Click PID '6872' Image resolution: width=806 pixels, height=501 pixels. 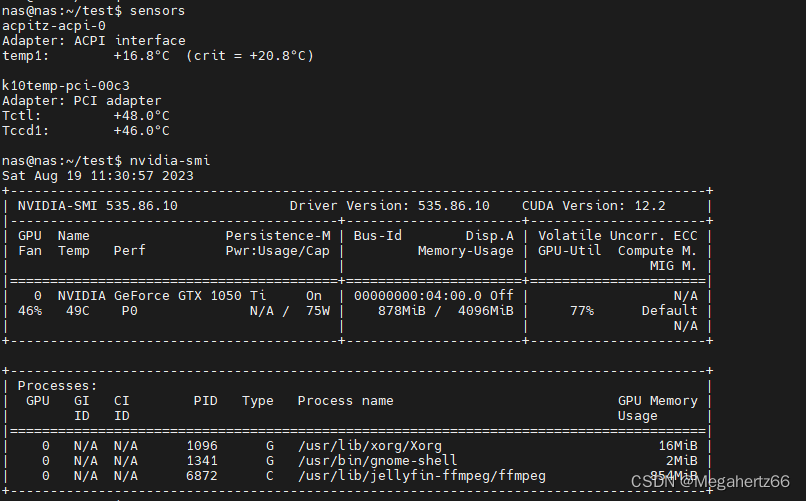pos(202,476)
